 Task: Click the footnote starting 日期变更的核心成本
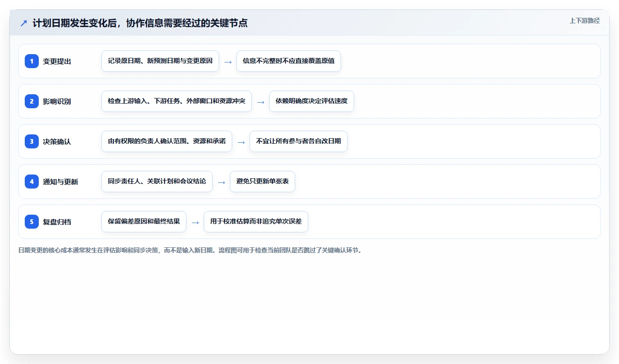coord(191,250)
